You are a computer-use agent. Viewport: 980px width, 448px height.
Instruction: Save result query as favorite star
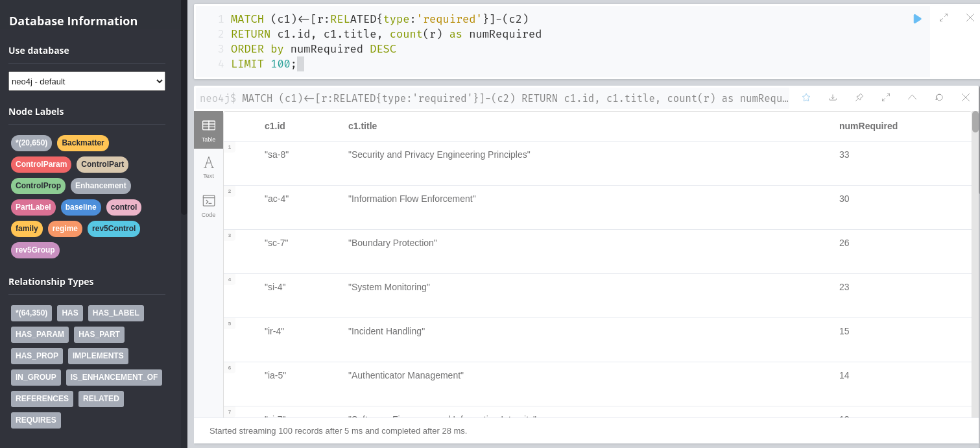point(806,97)
